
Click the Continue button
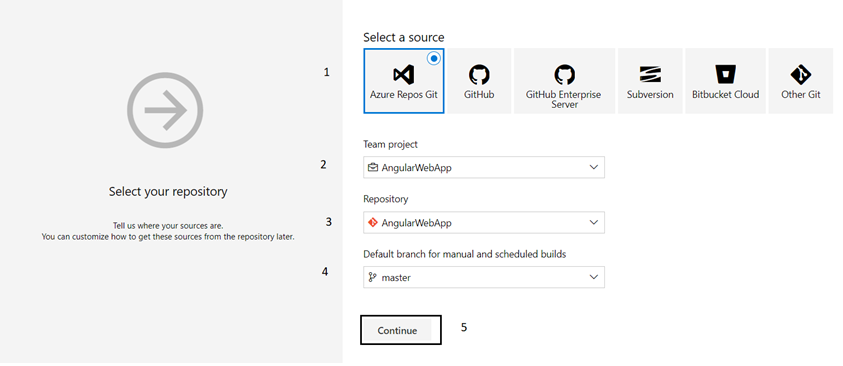(401, 330)
